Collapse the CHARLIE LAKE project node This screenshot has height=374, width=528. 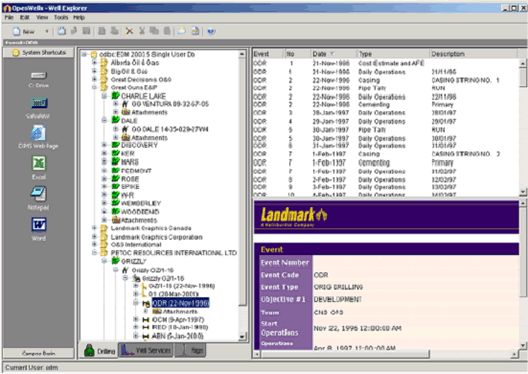tap(104, 96)
